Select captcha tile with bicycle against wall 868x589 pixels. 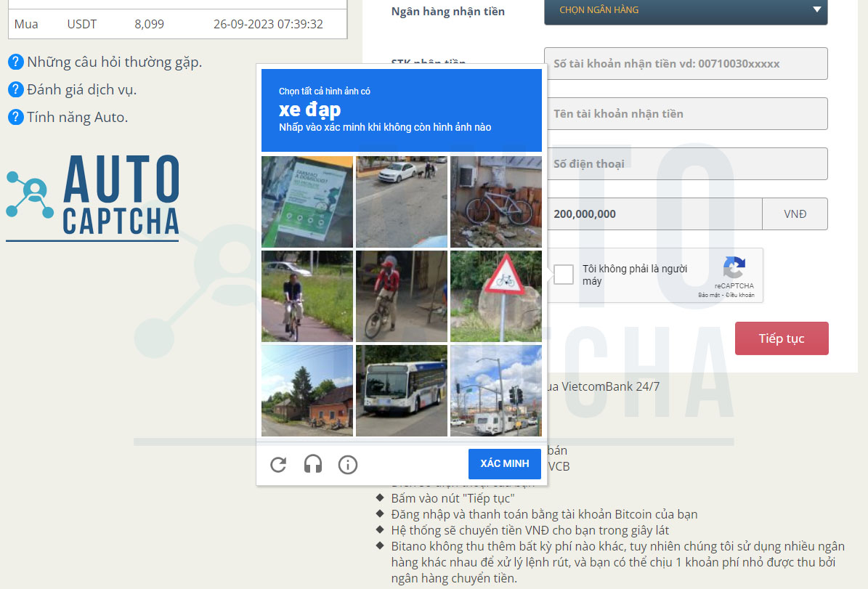(496, 201)
